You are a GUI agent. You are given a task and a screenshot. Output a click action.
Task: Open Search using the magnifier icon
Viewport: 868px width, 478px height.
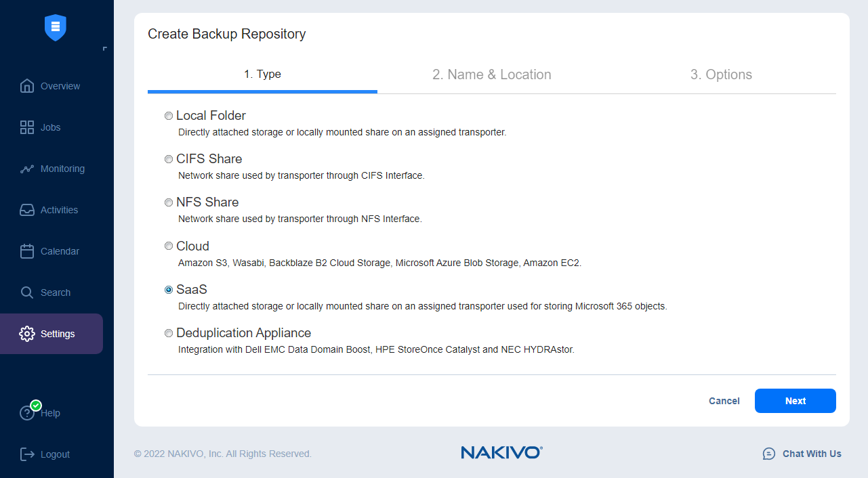pyautogui.click(x=27, y=292)
